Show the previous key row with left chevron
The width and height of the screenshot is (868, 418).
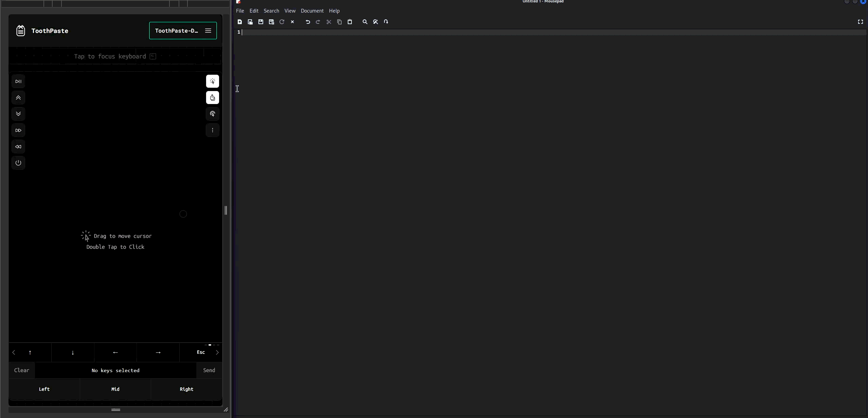point(14,352)
